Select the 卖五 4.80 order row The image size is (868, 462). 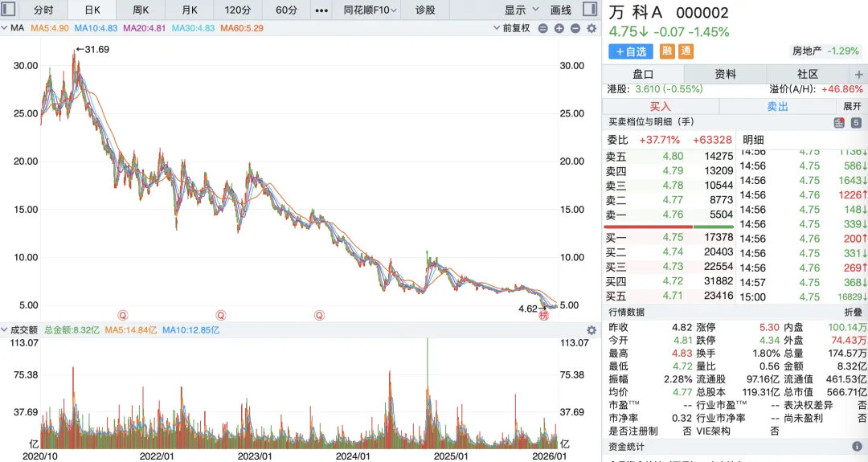[669, 157]
